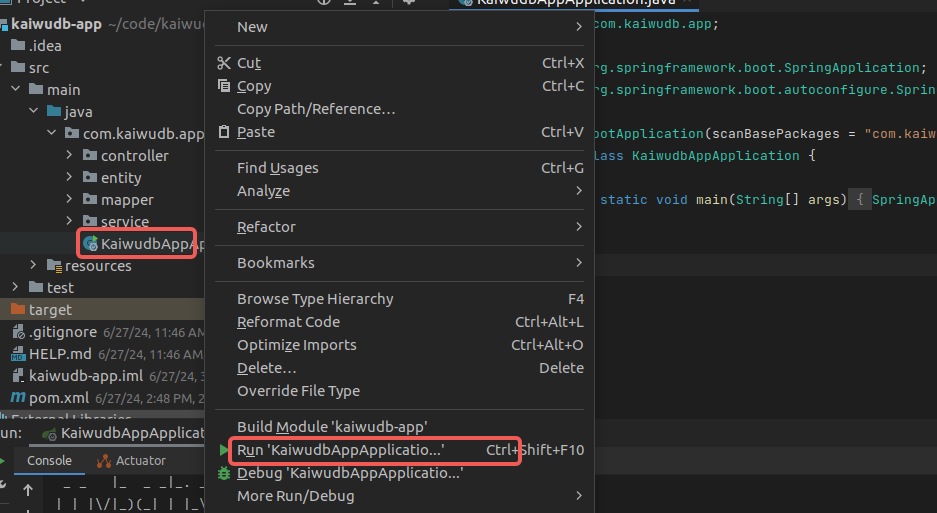Click the up arrow icon in Console
This screenshot has width=937, height=513.
[x=27, y=490]
